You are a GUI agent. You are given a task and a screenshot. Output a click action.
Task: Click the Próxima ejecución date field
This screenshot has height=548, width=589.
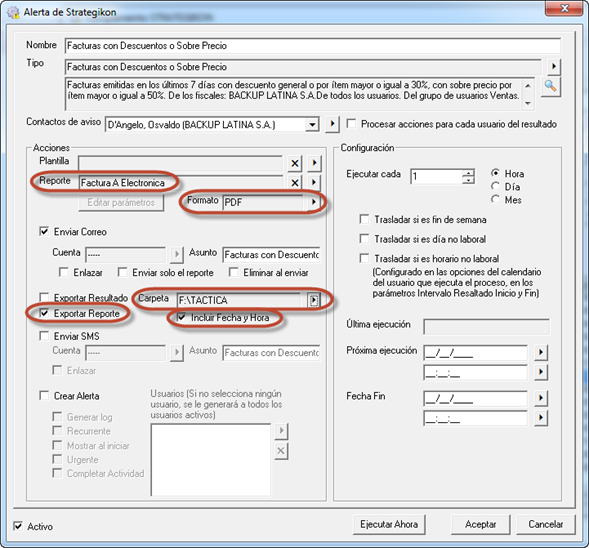(475, 353)
